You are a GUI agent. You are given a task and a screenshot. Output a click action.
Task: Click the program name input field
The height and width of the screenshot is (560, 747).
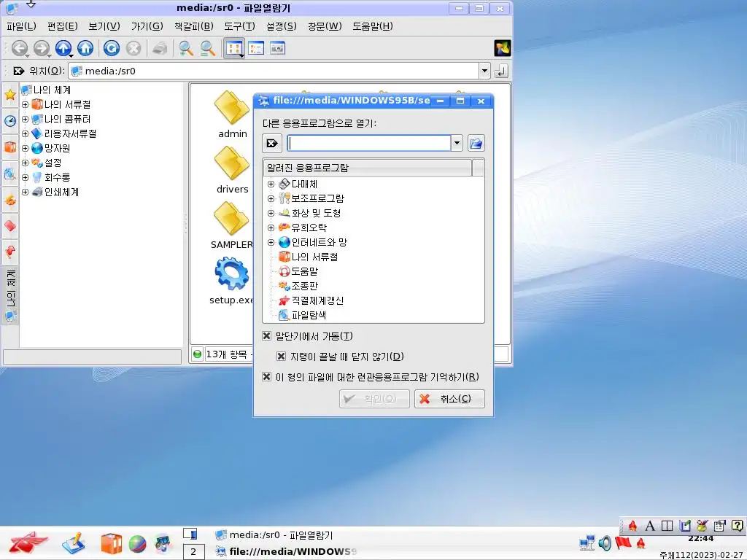tap(369, 143)
